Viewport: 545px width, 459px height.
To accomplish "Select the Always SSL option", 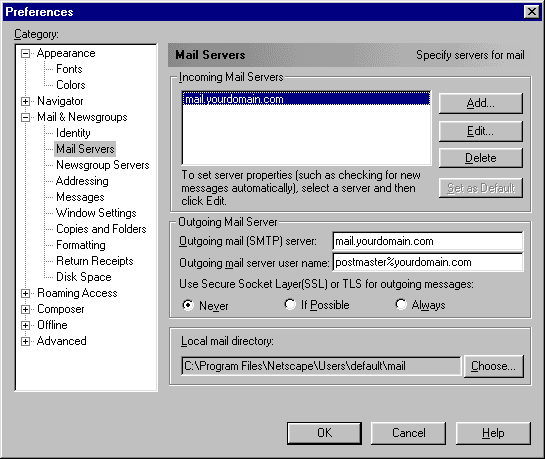I will [401, 304].
